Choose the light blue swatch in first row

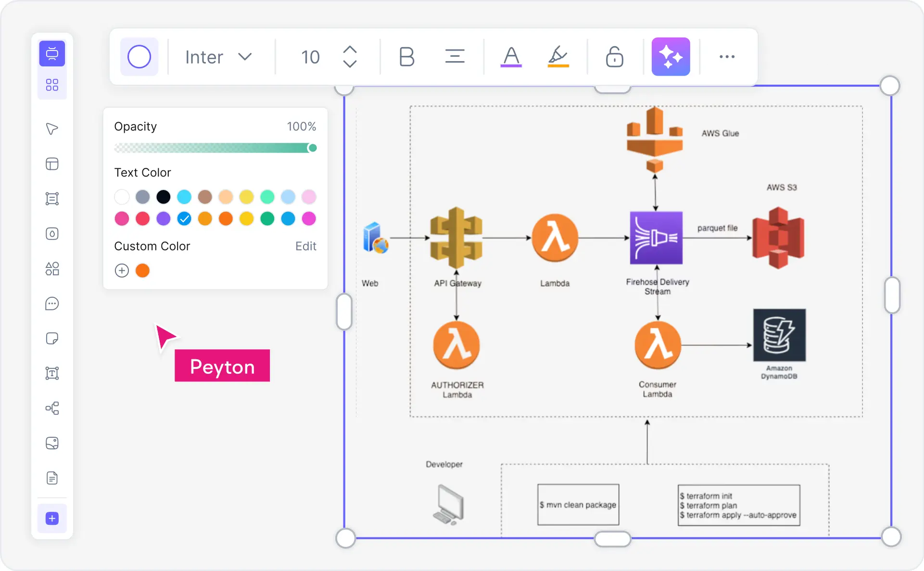pyautogui.click(x=288, y=197)
